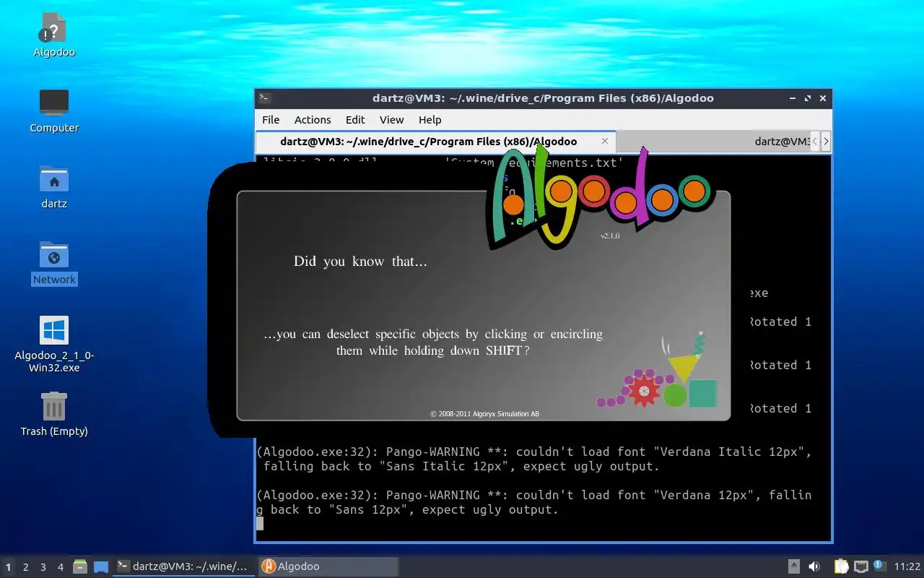Screen dimensions: 924x578
Task: Minimize the terminal window
Action: (x=793, y=98)
